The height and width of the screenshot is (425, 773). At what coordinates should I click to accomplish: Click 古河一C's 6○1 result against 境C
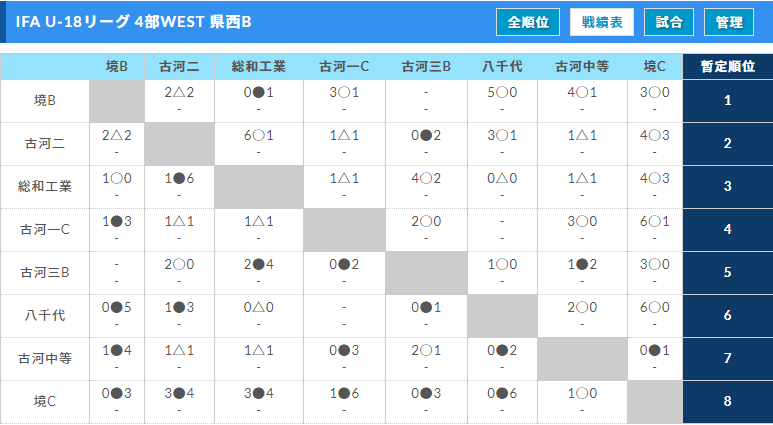(654, 222)
